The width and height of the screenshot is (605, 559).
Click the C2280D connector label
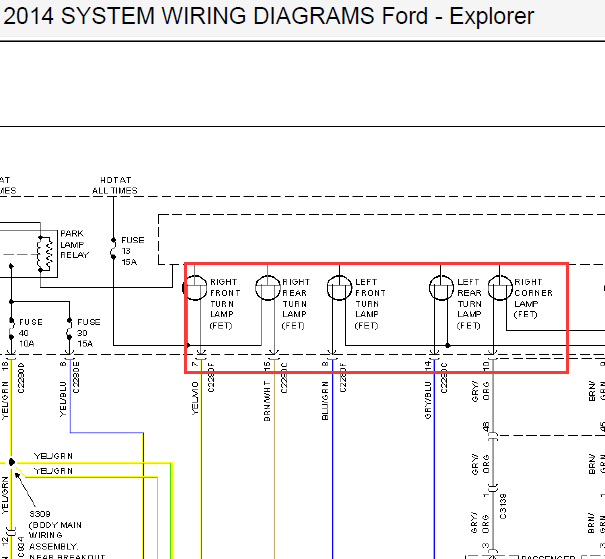(21, 378)
